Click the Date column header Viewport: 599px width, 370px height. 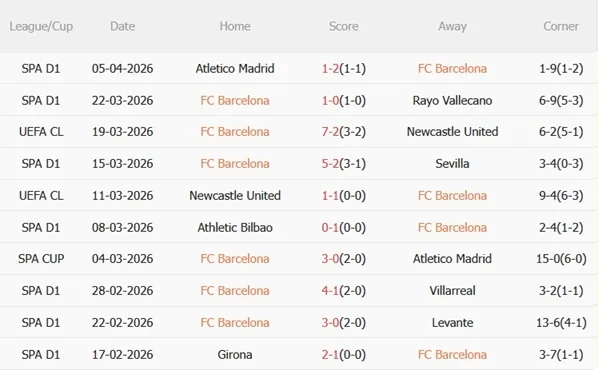pos(122,26)
